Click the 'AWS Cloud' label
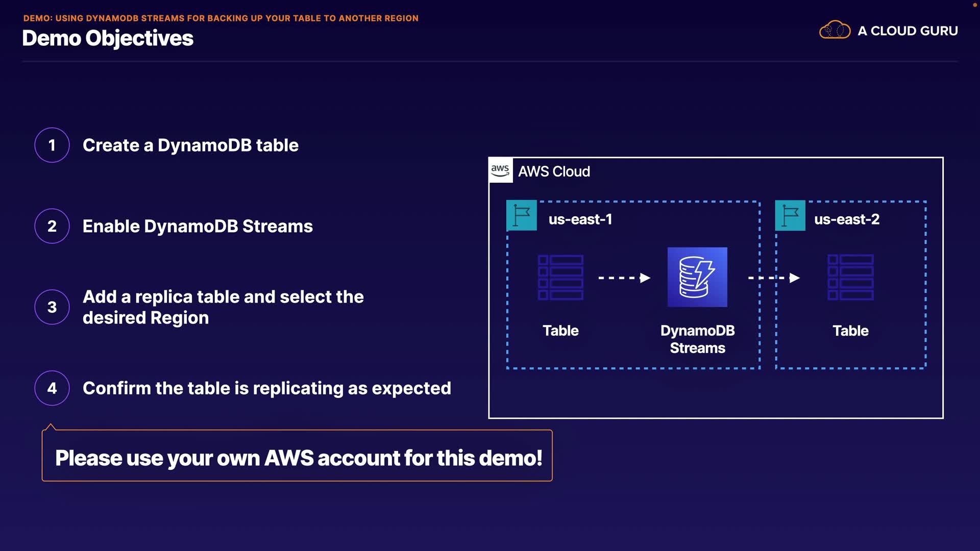 point(554,171)
